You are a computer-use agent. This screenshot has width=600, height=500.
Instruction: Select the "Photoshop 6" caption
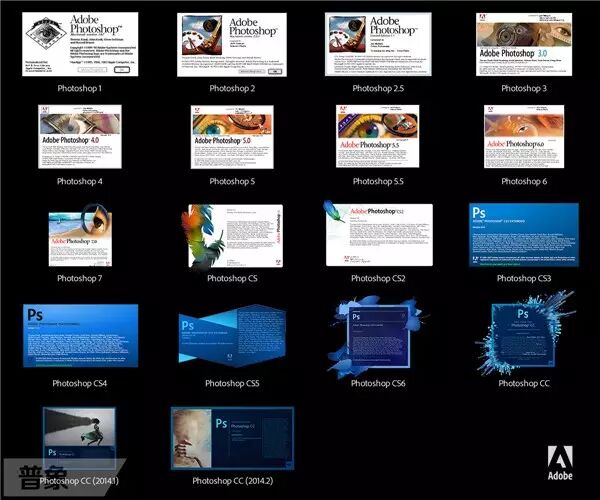524,181
